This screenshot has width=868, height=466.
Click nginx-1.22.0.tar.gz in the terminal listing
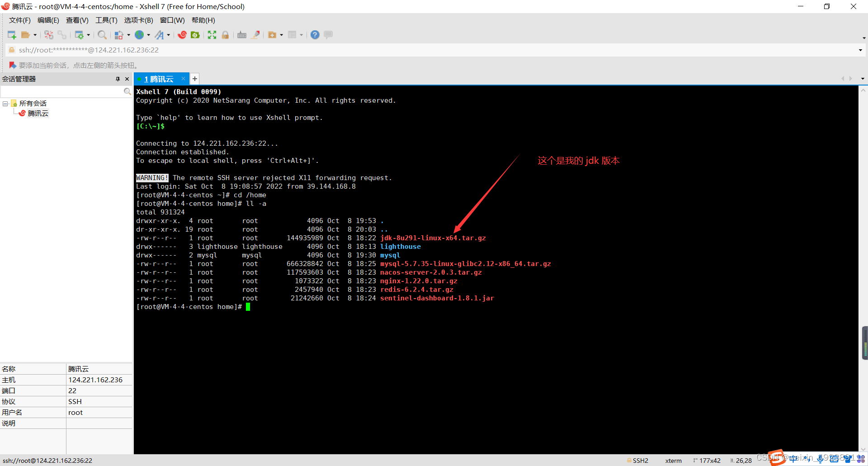419,281
